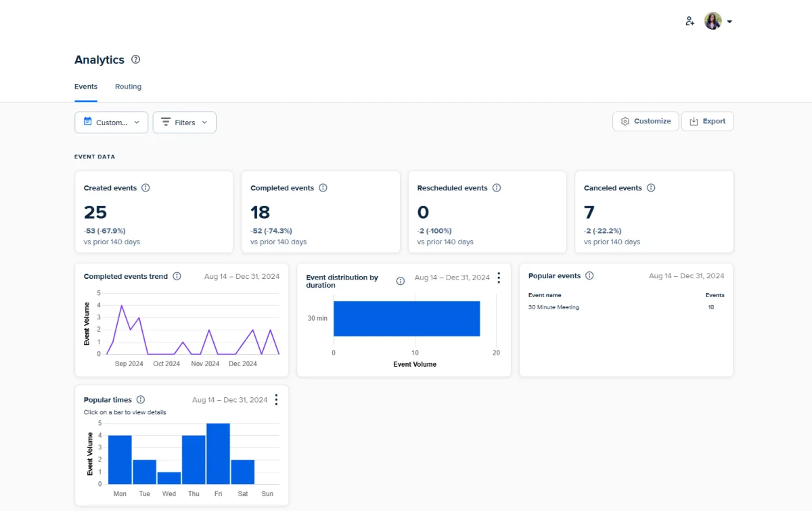Click the filter lines icon on Filters
Viewport: 812px width, 511px height.
pos(166,122)
